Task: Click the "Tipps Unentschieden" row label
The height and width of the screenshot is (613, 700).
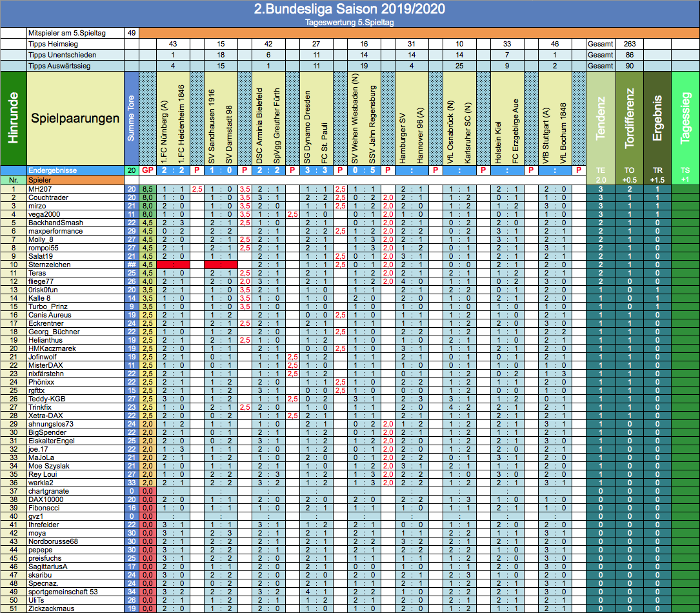Action: point(62,55)
